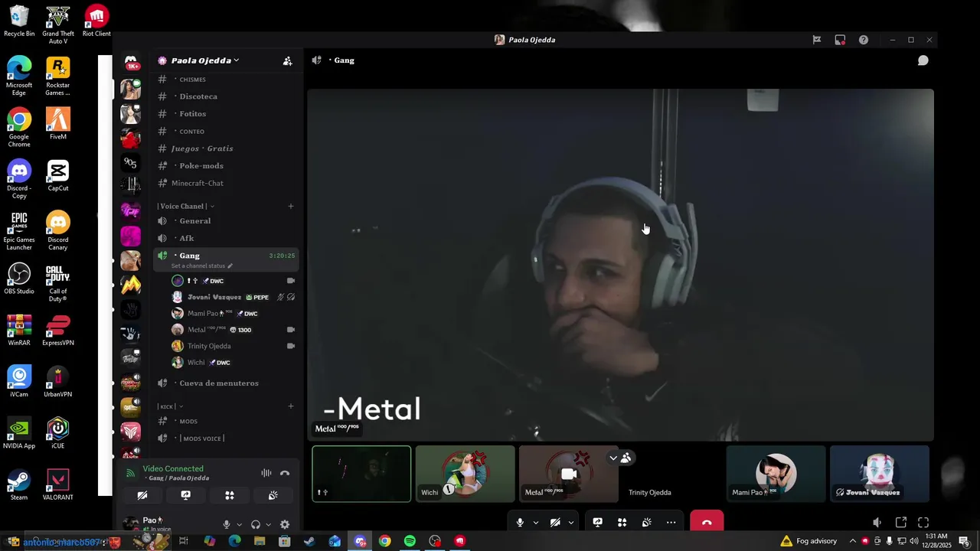Image resolution: width=980 pixels, height=551 pixels.
Task: Select Wichi video thumbnail tile
Action: pyautogui.click(x=465, y=474)
